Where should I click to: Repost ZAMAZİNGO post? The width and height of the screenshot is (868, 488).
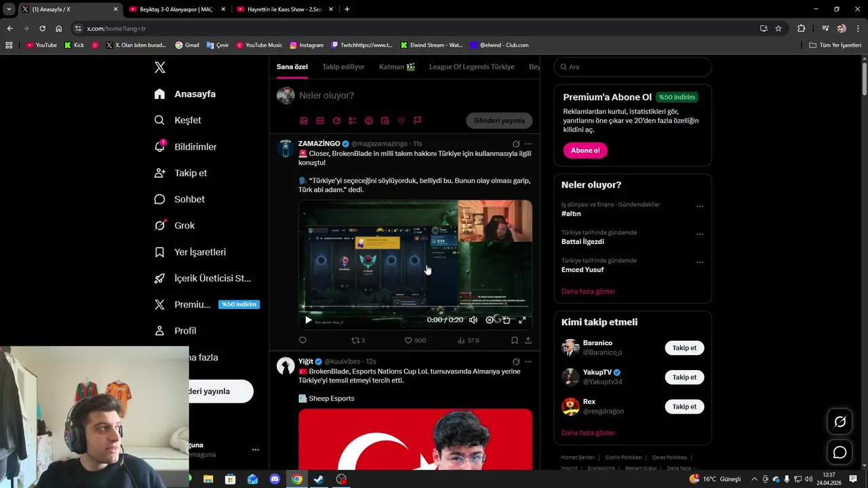click(x=358, y=340)
